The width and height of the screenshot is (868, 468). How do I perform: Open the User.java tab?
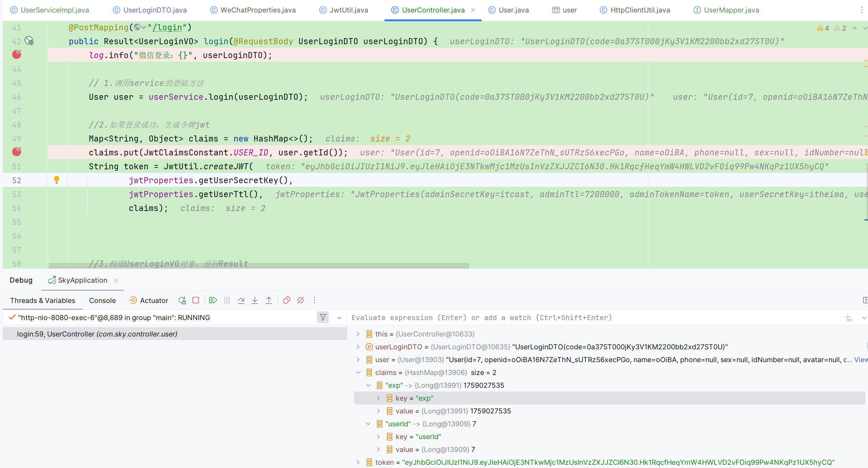[x=509, y=10]
